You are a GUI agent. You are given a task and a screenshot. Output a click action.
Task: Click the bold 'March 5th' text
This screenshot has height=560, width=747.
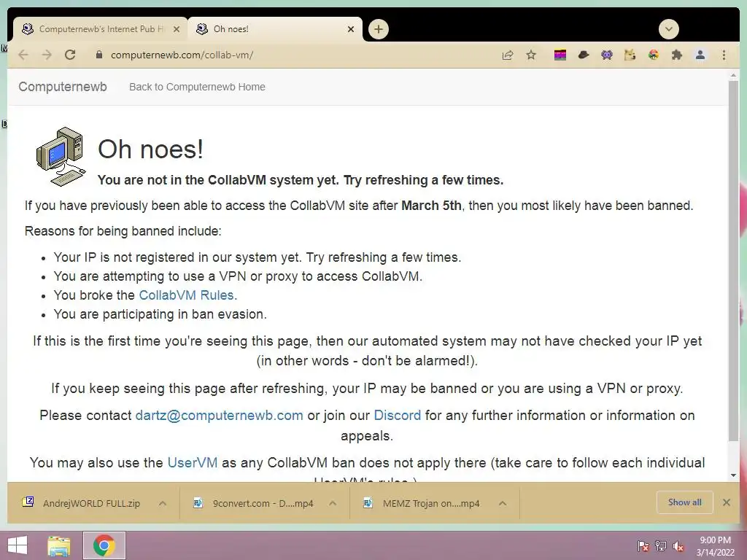pos(431,206)
